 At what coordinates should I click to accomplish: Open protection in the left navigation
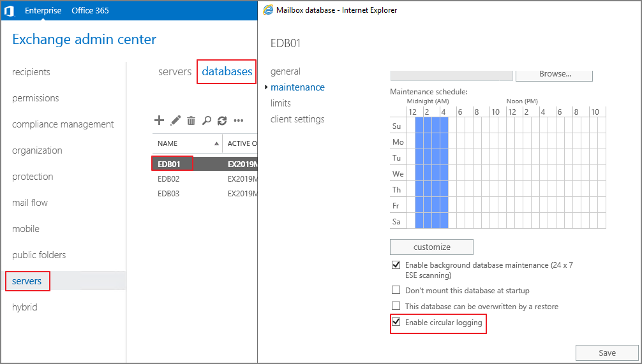(x=33, y=177)
